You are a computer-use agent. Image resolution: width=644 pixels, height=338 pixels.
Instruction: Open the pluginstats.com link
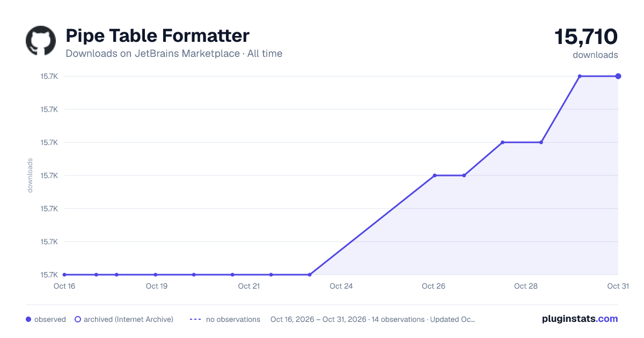(x=580, y=319)
